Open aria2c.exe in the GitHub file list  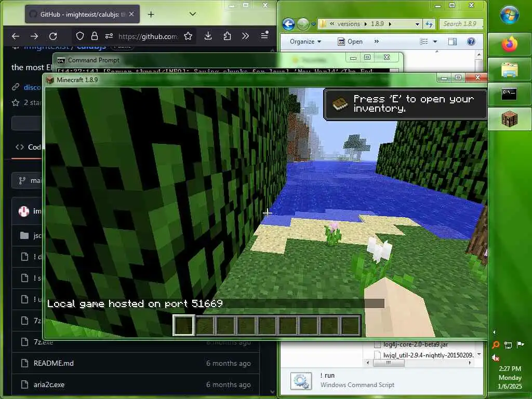click(x=49, y=385)
